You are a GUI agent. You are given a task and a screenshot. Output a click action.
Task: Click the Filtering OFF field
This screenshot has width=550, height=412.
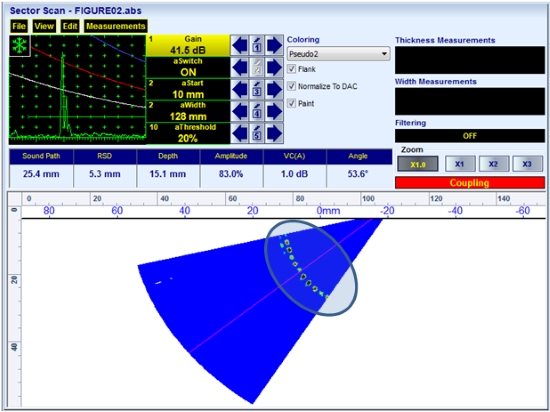coord(470,136)
